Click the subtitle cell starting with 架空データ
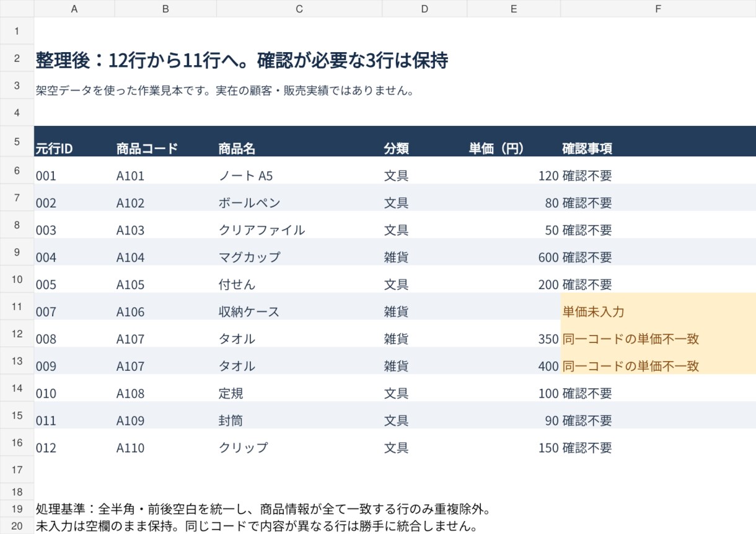Screen dimensions: 756x534 click(x=224, y=91)
